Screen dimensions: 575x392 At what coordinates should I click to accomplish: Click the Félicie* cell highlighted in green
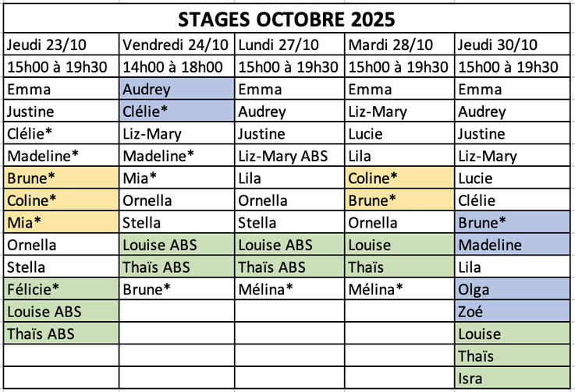61,290
